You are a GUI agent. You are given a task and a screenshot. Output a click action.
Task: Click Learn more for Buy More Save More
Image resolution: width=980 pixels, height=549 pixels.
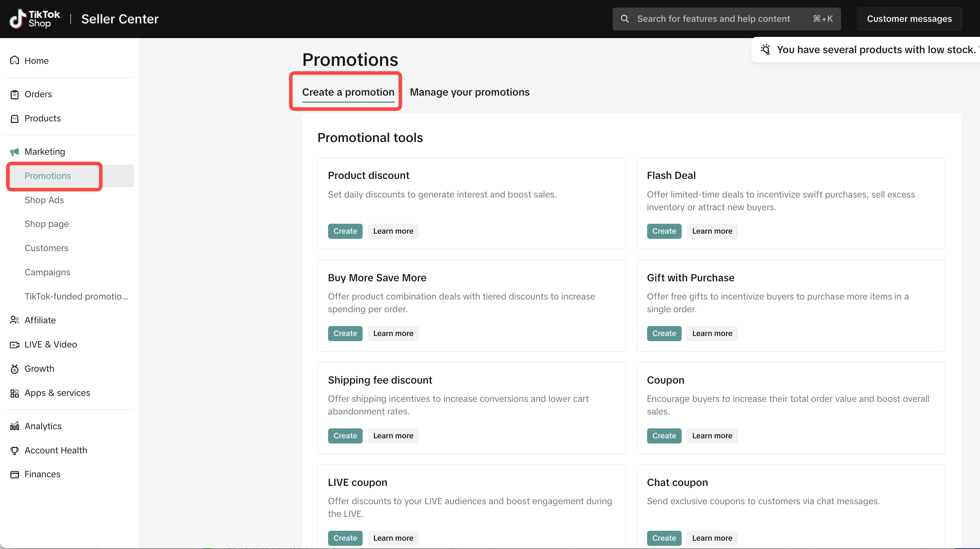point(393,333)
